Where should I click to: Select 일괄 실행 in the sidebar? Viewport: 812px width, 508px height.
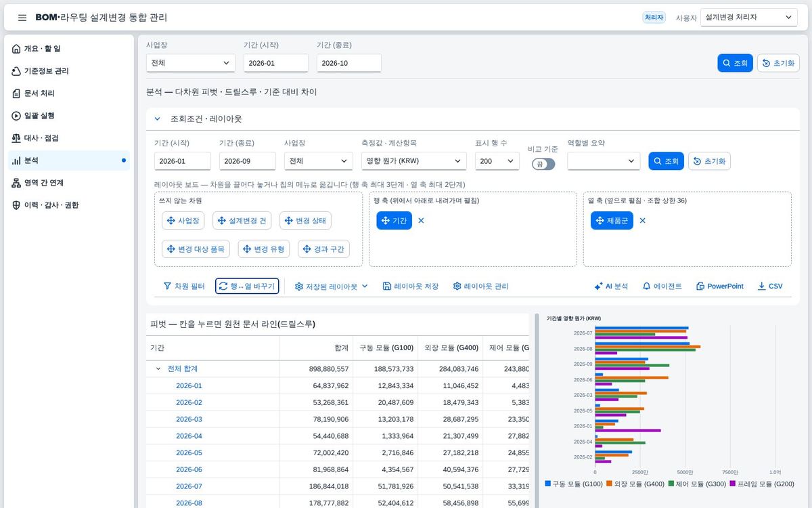[x=69, y=116]
